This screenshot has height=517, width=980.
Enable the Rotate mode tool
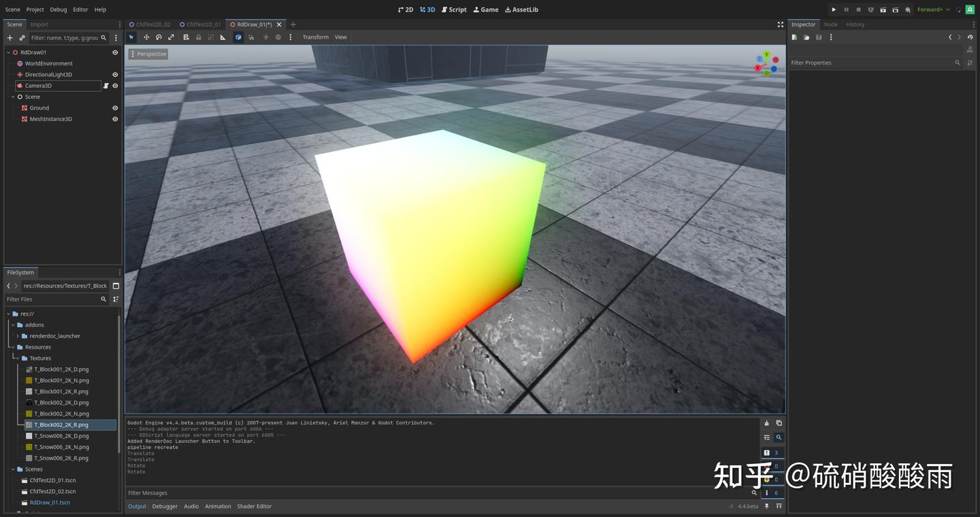tap(159, 37)
